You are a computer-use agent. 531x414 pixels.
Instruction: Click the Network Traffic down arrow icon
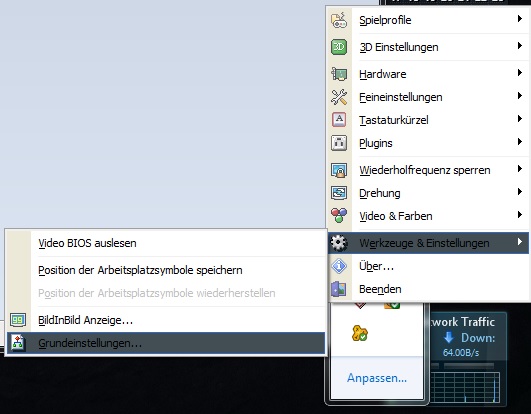coord(448,337)
